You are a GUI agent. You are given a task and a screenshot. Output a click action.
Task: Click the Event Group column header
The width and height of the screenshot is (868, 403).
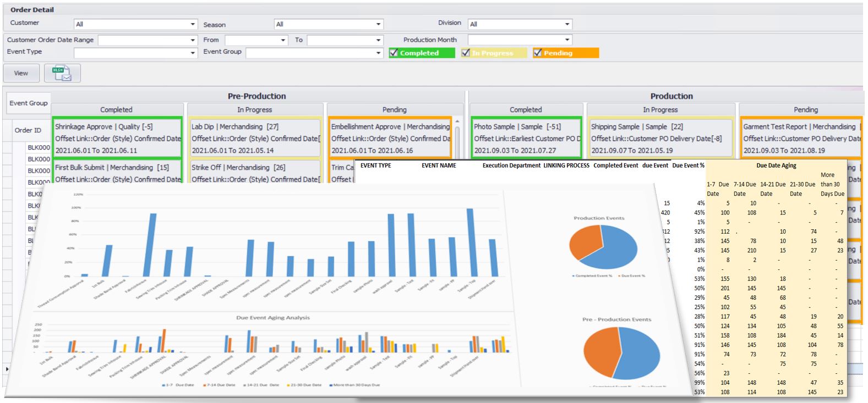(29, 103)
